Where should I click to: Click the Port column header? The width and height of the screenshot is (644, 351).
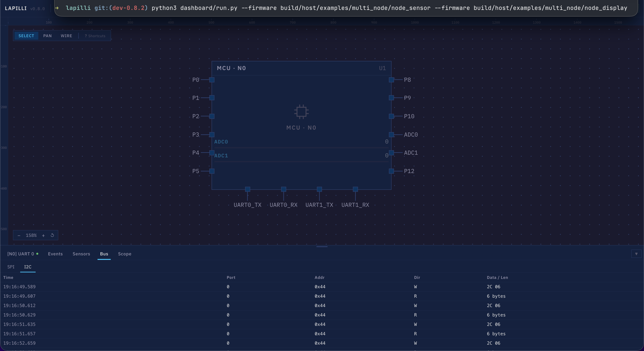click(x=231, y=278)
